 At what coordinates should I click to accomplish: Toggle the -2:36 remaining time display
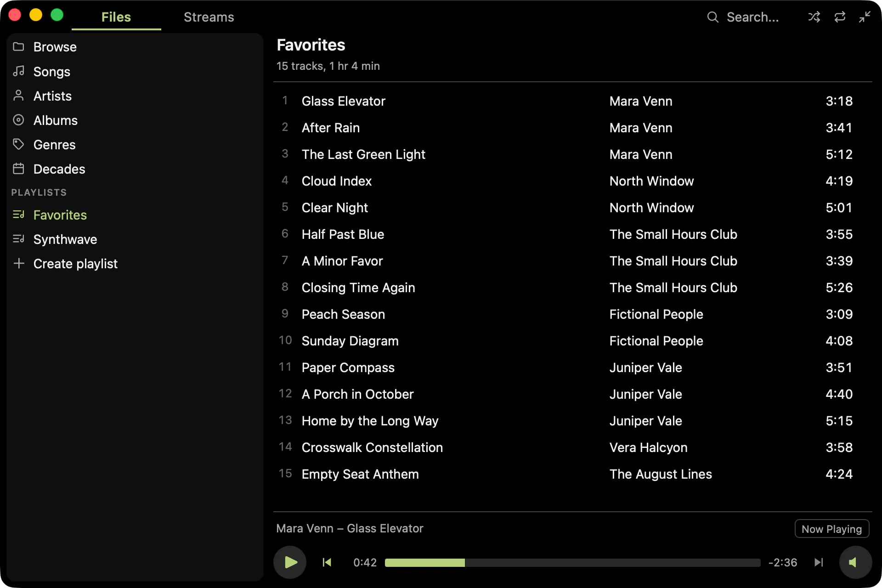(x=783, y=563)
